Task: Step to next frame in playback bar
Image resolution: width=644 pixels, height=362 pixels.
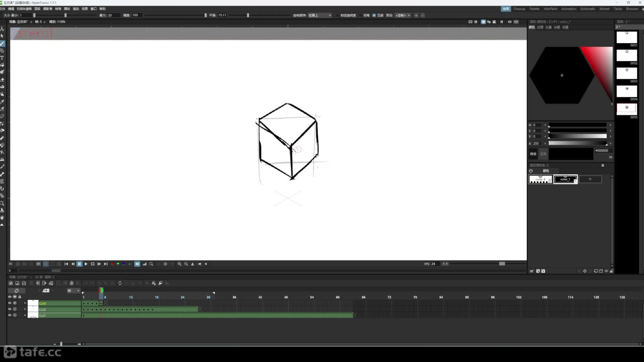Action: click(99, 264)
